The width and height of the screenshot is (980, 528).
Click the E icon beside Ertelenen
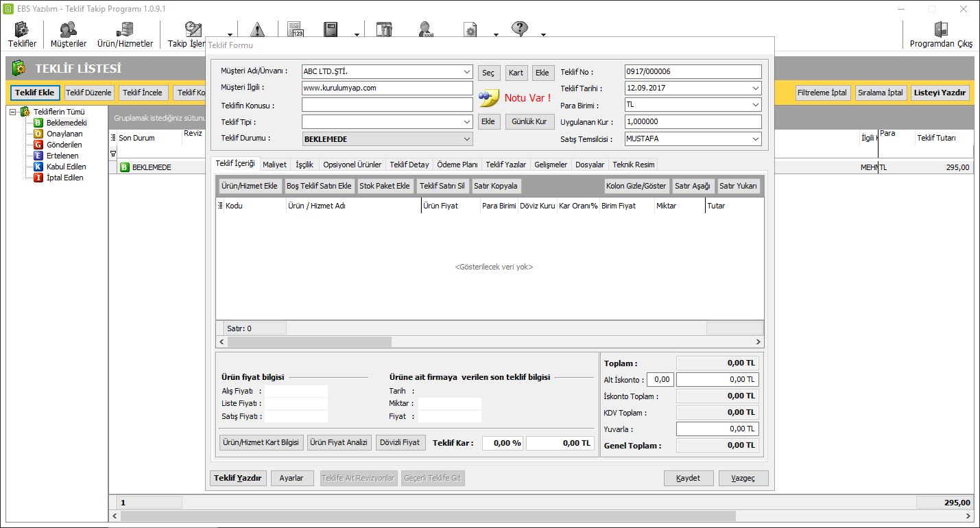click(x=39, y=156)
